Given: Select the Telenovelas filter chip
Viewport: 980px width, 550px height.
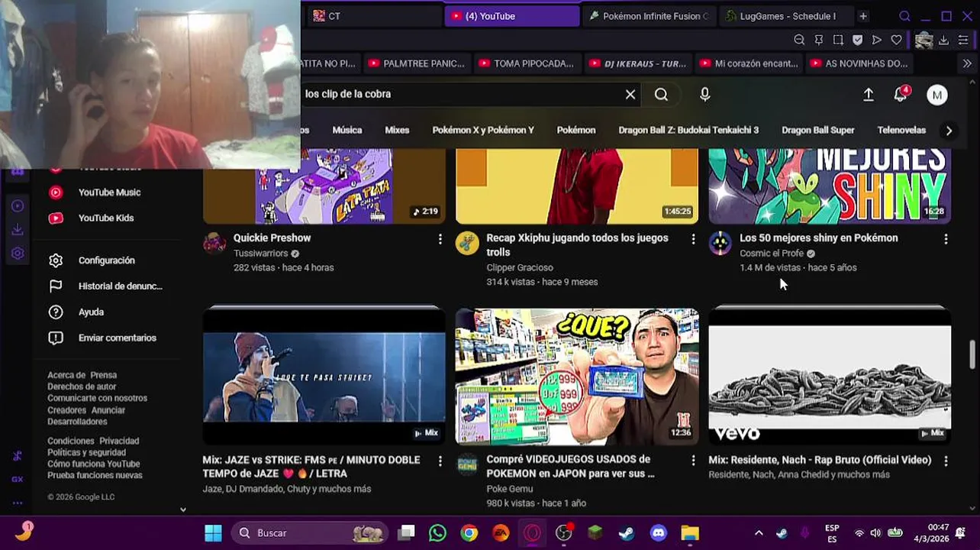Looking at the screenshot, I should point(901,130).
